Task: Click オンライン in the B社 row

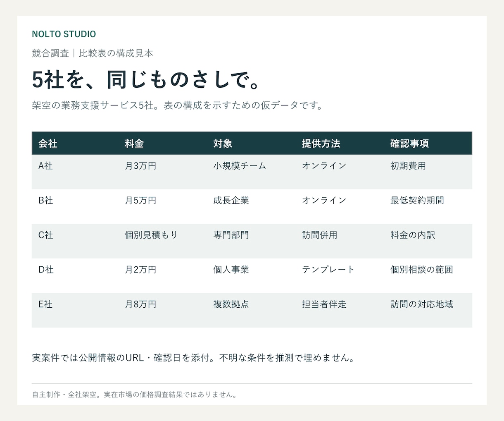Action: 324,201
